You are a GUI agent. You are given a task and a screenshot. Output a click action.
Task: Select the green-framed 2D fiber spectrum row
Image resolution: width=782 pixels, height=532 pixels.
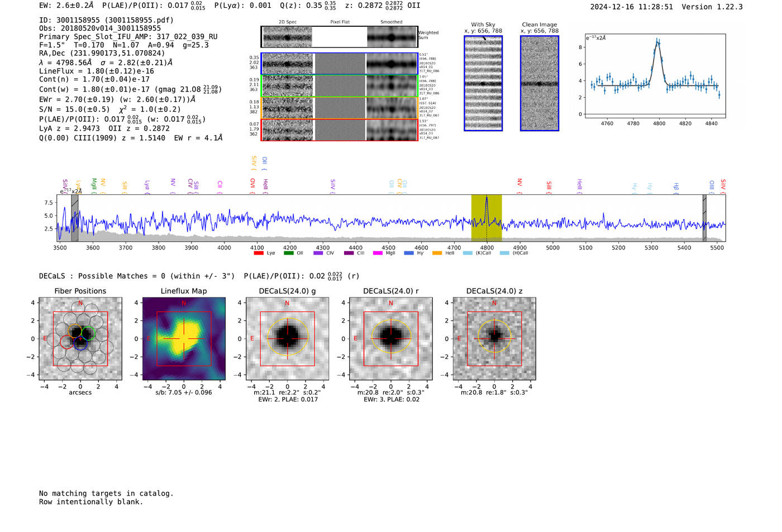pyautogui.click(x=340, y=86)
